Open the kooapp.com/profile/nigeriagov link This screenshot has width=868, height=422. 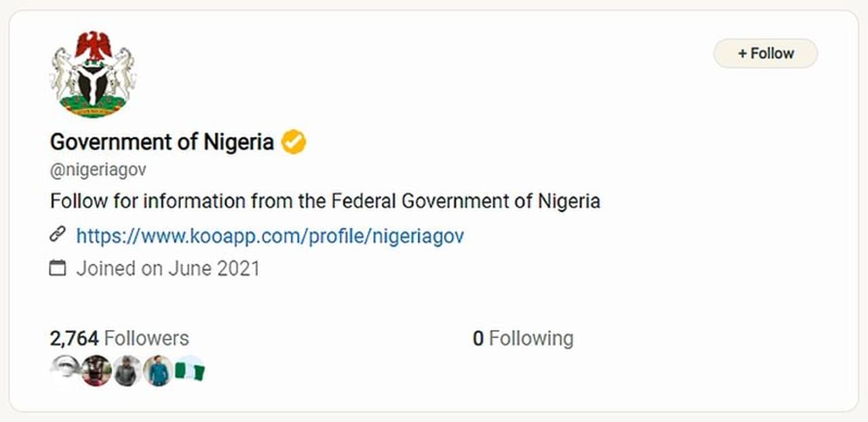tap(270, 235)
